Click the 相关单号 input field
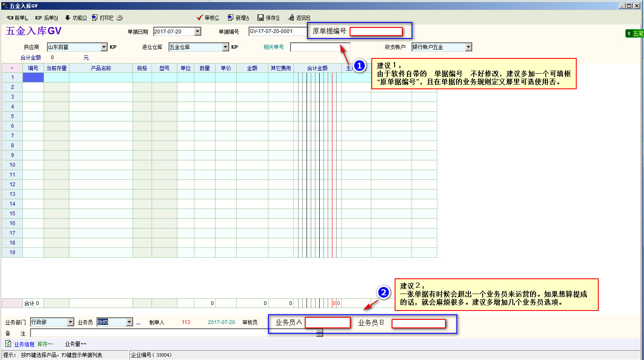The image size is (644, 360). pyautogui.click(x=320, y=47)
